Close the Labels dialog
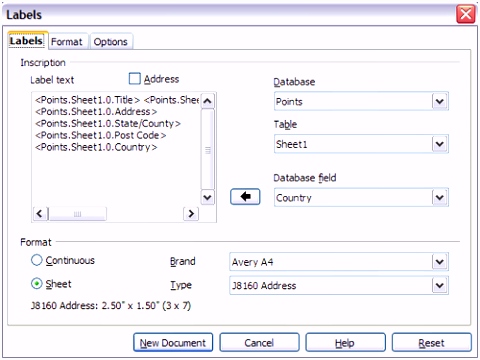This screenshot has width=480, height=360. pos(466,14)
